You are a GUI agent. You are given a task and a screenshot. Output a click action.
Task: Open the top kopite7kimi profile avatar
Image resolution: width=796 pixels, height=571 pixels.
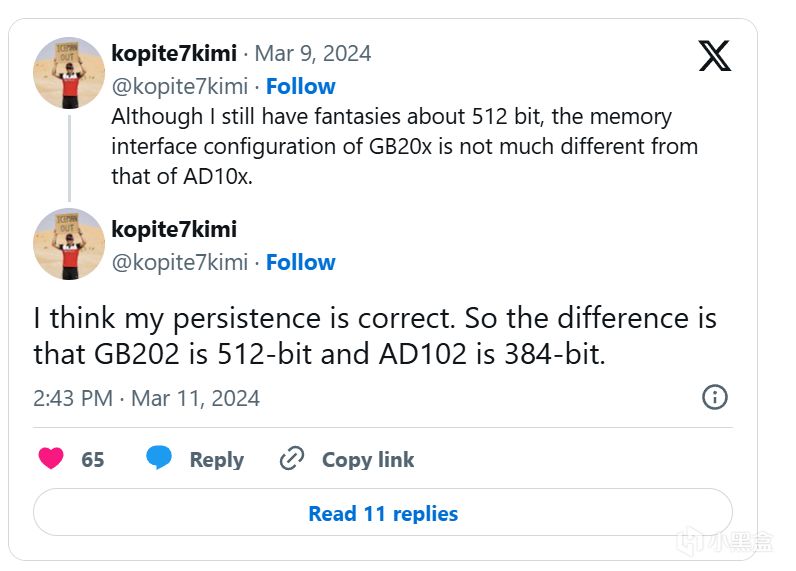(69, 73)
